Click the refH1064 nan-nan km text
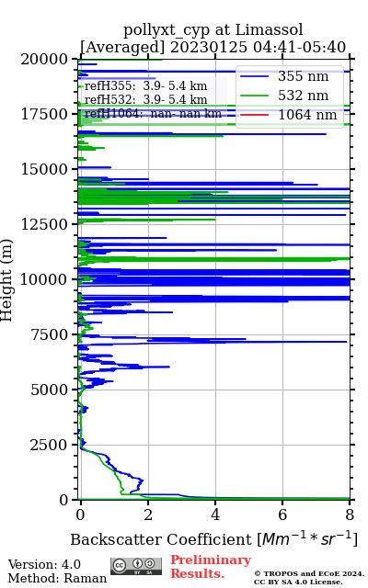The width and height of the screenshot is (368, 588). (x=153, y=113)
